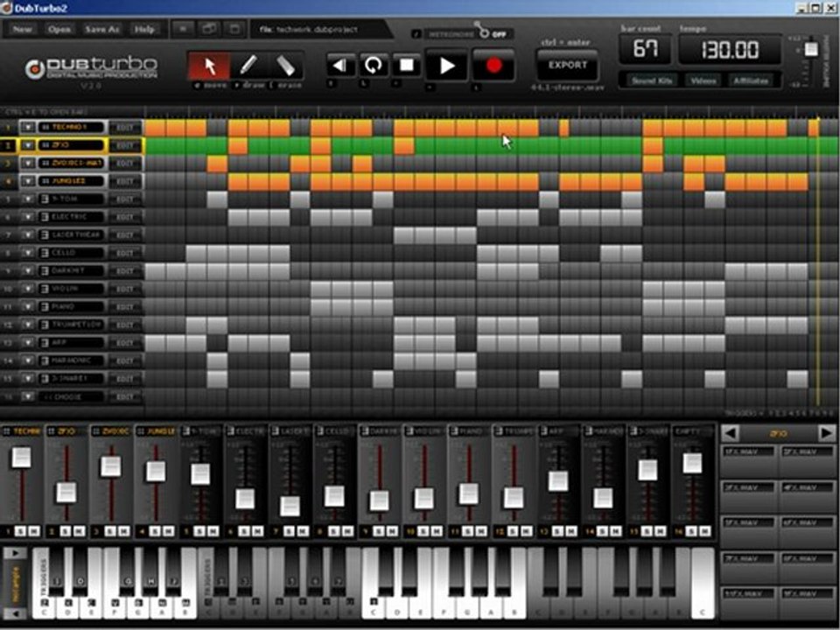The height and width of the screenshot is (630, 840).
Task: Click the Save As menu button
Action: (101, 29)
